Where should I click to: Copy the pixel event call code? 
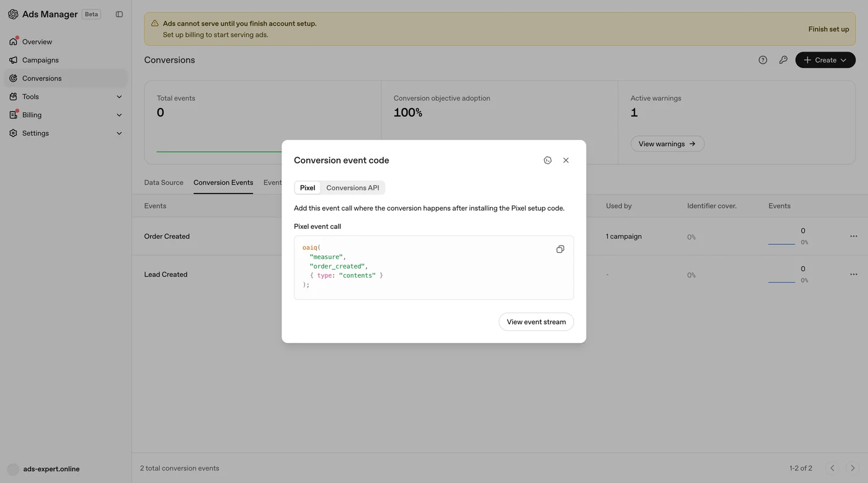[x=560, y=249]
